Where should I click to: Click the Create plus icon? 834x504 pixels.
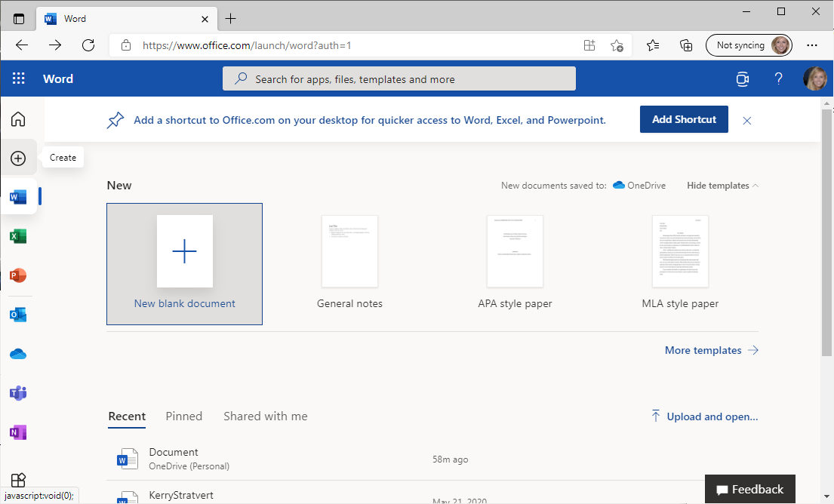(x=18, y=158)
